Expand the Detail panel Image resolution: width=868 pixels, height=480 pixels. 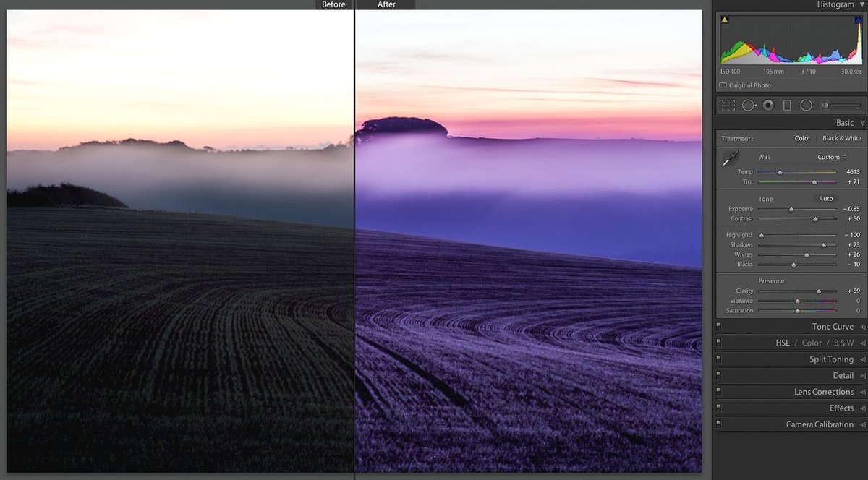861,375
